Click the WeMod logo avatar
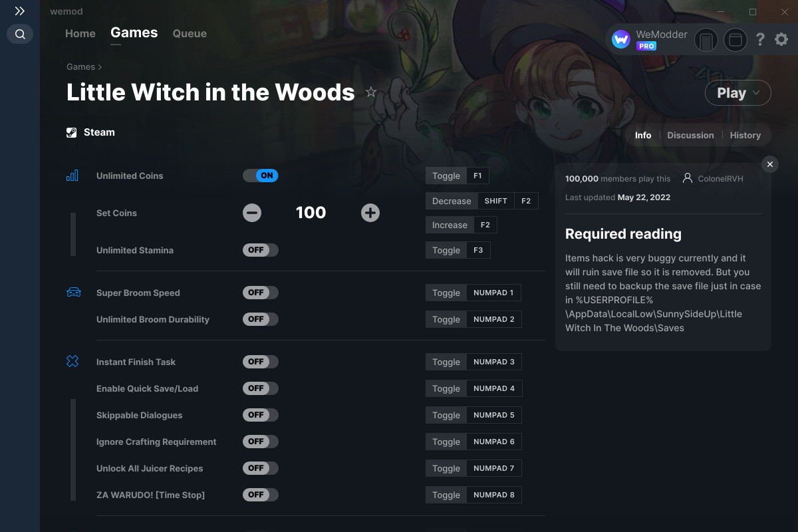This screenshot has height=532, width=798. click(620, 39)
